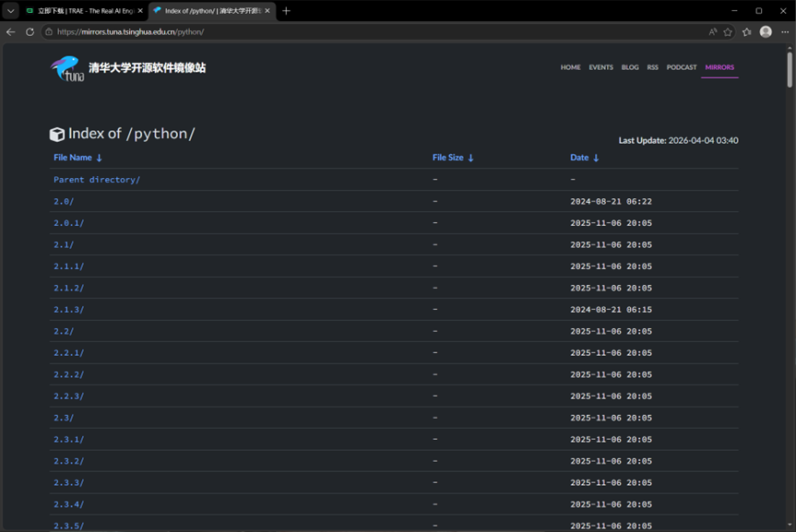
Task: Close the Index of /python/ tab
Action: [267, 11]
